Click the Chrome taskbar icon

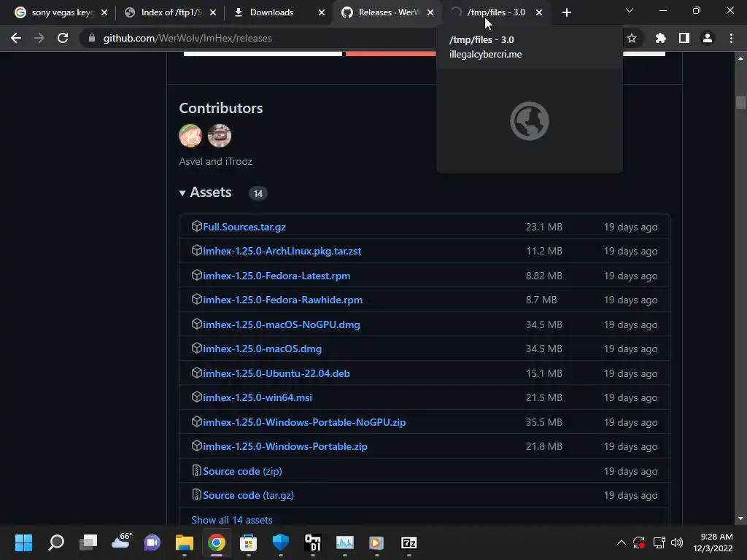[x=216, y=542]
